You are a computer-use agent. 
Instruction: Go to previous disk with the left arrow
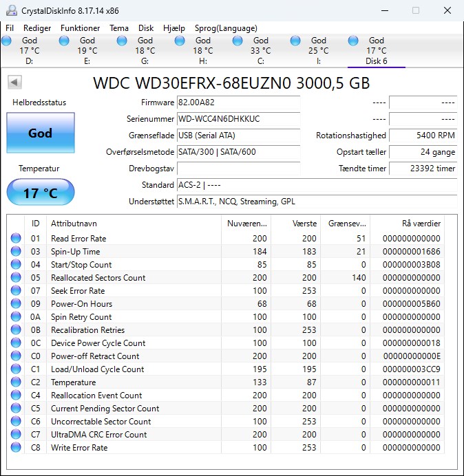pos(14,82)
